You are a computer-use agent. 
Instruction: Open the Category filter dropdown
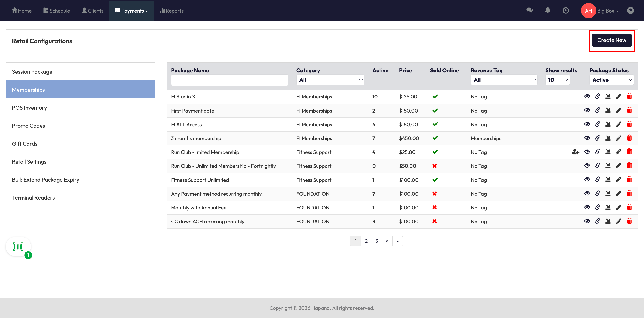tap(330, 80)
